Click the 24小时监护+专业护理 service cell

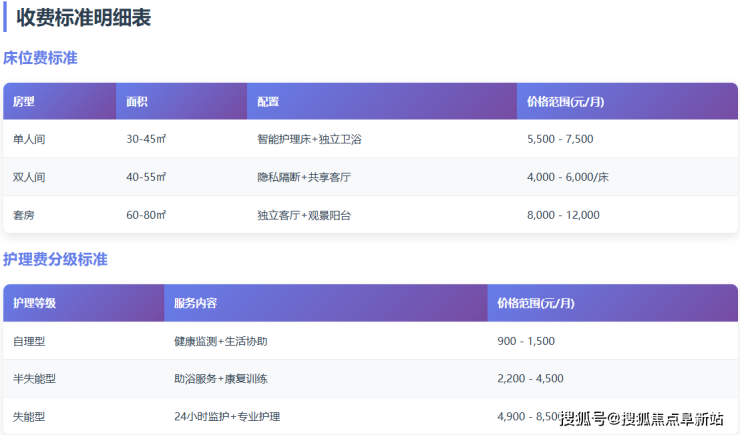[x=227, y=416]
